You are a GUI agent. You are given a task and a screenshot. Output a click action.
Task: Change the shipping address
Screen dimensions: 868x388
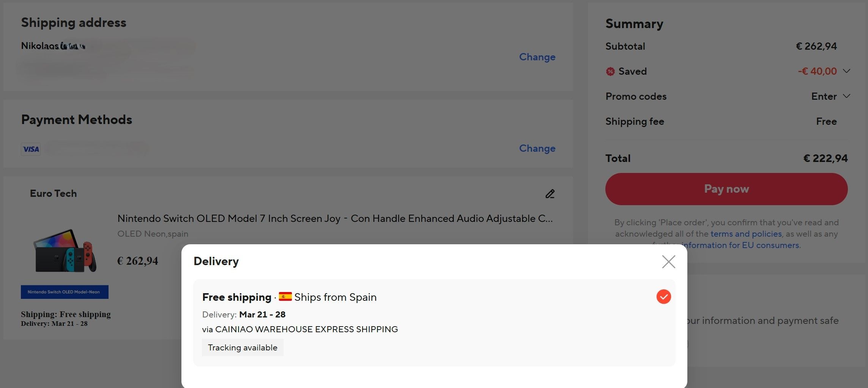pyautogui.click(x=537, y=57)
